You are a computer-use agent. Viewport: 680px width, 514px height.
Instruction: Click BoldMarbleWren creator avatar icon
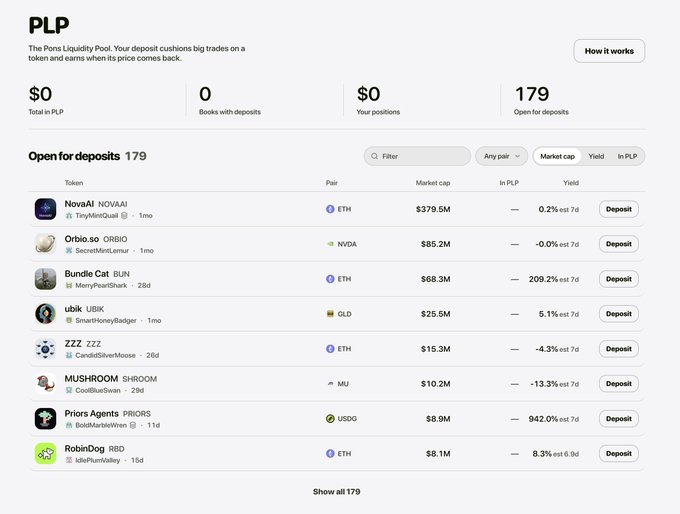69,425
